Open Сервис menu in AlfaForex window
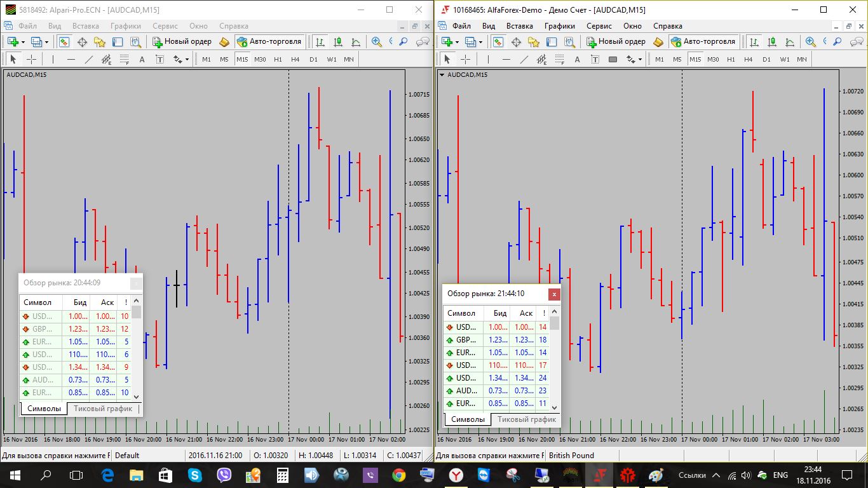868x488 pixels. pyautogui.click(x=599, y=26)
